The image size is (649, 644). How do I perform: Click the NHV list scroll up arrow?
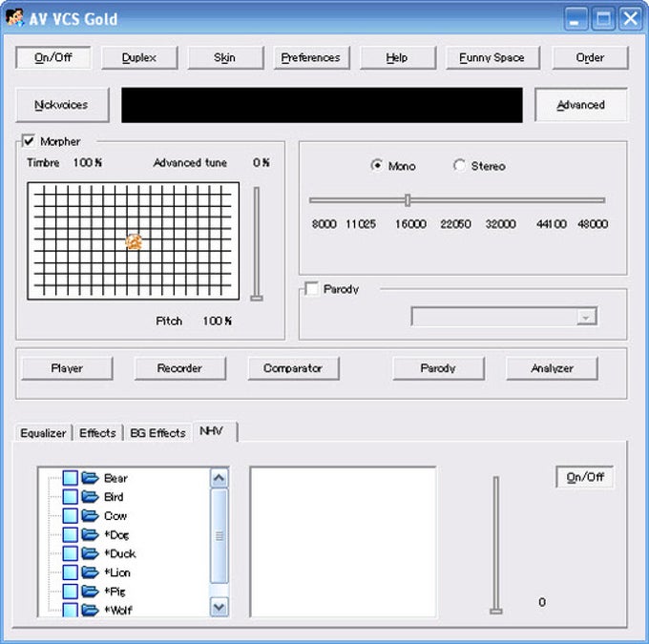[219, 478]
